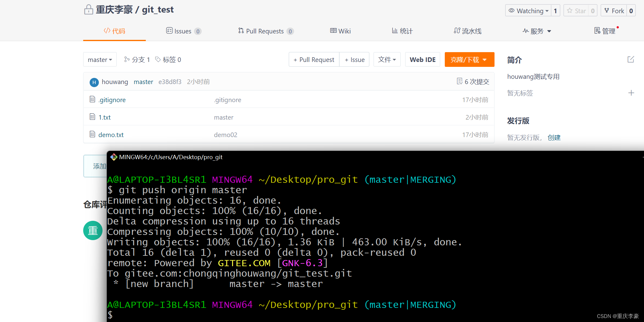The height and width of the screenshot is (322, 644).
Task: Expand the 克隆/下载 clone download button
Action: (x=469, y=59)
